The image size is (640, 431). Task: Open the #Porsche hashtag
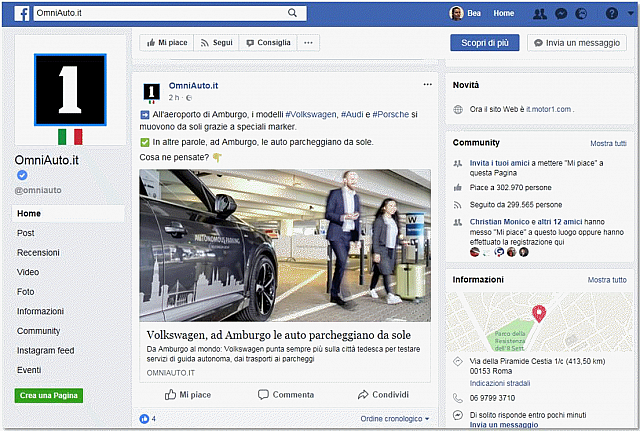click(391, 114)
